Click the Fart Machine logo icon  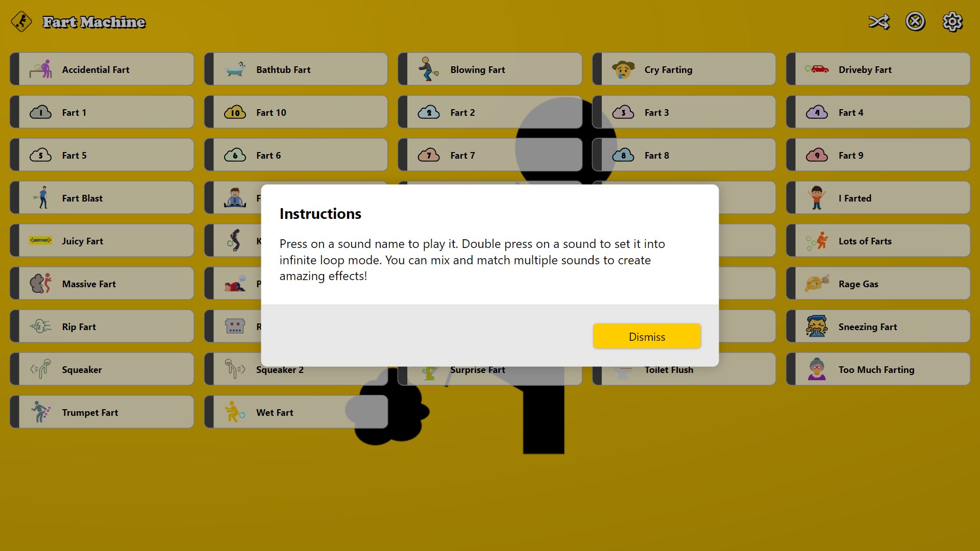[21, 22]
